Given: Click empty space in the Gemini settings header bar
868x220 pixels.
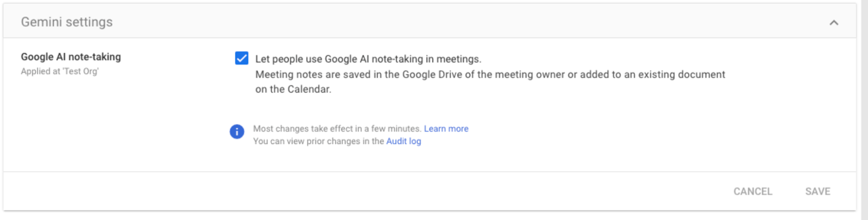Looking at the screenshot, I should tap(434, 22).
